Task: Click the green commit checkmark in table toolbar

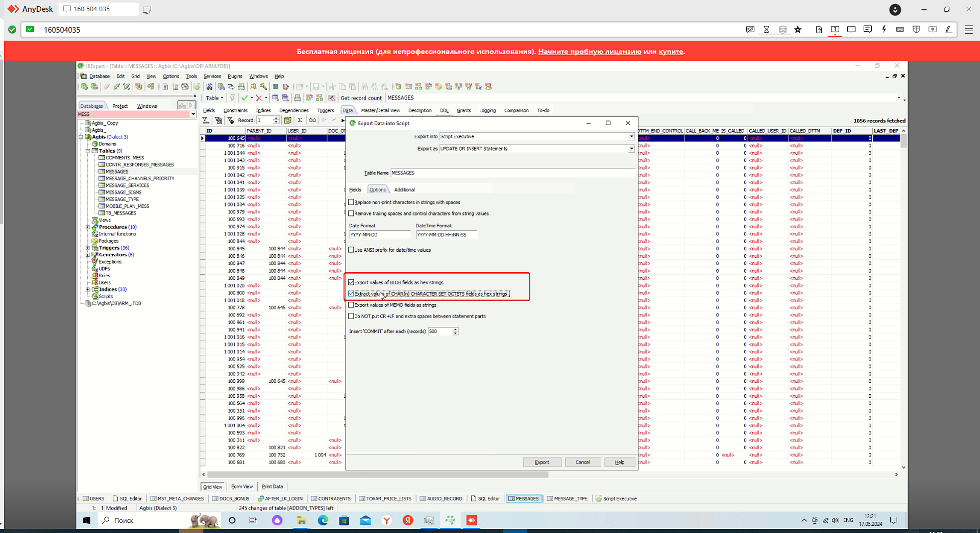Action: pos(244,98)
